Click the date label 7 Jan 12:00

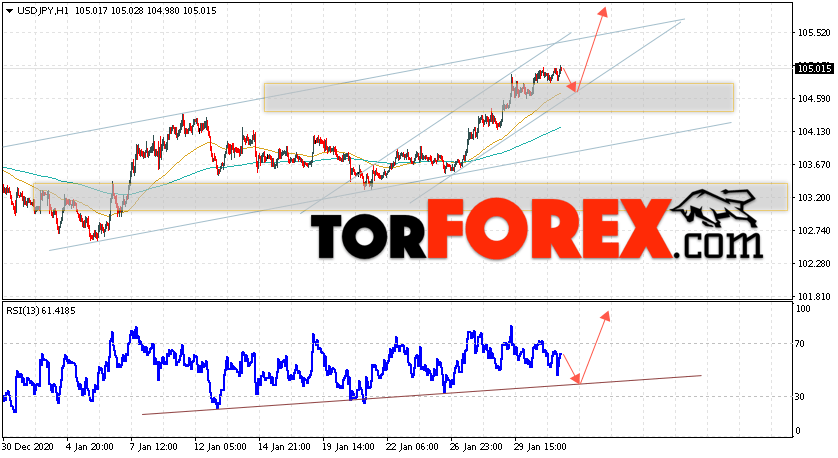click(x=153, y=447)
